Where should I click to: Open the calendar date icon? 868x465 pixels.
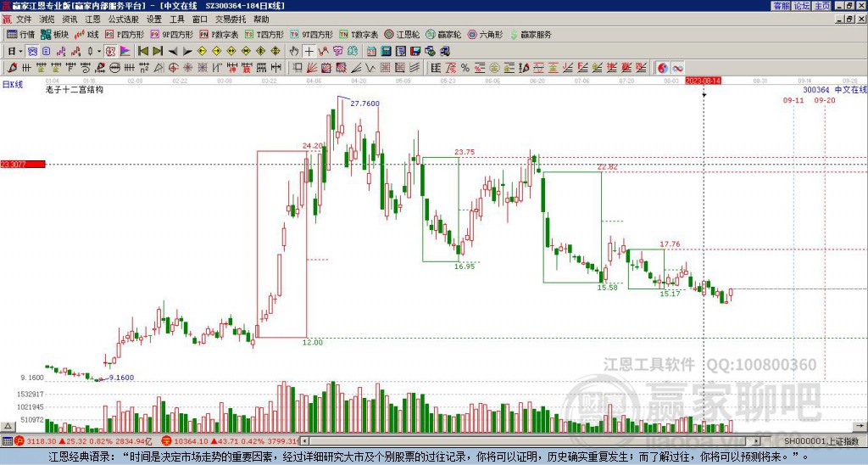tap(371, 52)
